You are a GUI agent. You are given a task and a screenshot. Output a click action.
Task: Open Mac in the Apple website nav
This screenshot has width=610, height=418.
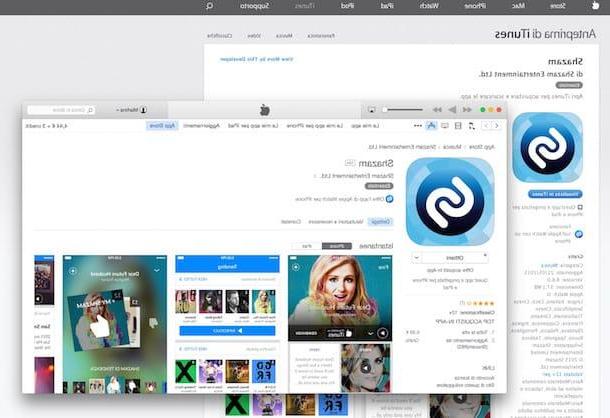click(x=518, y=6)
